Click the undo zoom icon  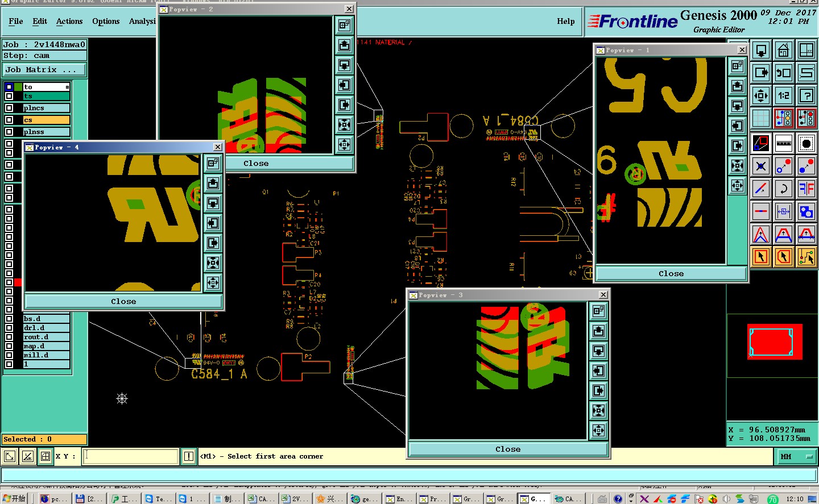tap(783, 73)
